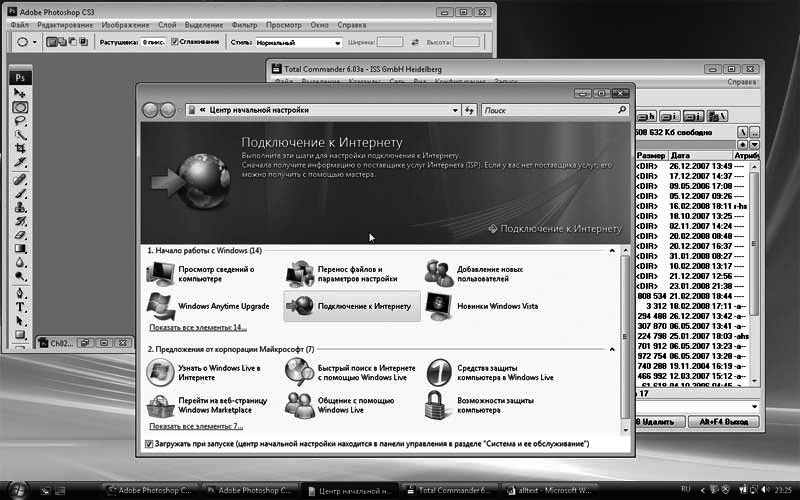
Task: Swap width and height in options bar
Action: coord(415,42)
